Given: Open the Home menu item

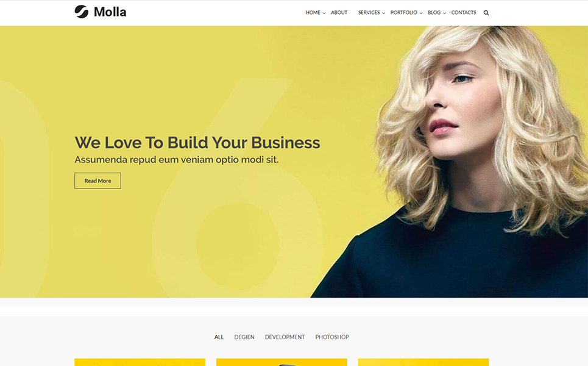Looking at the screenshot, I should (313, 12).
